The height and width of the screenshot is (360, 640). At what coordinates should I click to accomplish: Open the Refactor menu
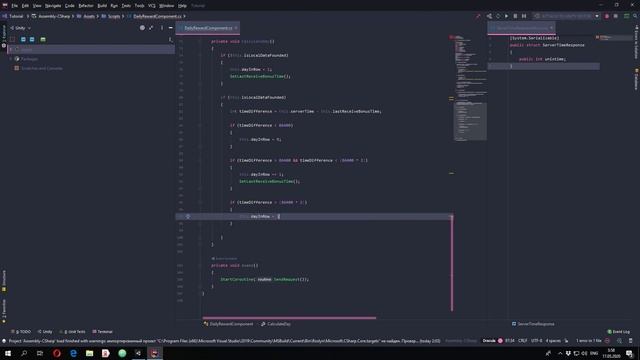(x=86, y=6)
